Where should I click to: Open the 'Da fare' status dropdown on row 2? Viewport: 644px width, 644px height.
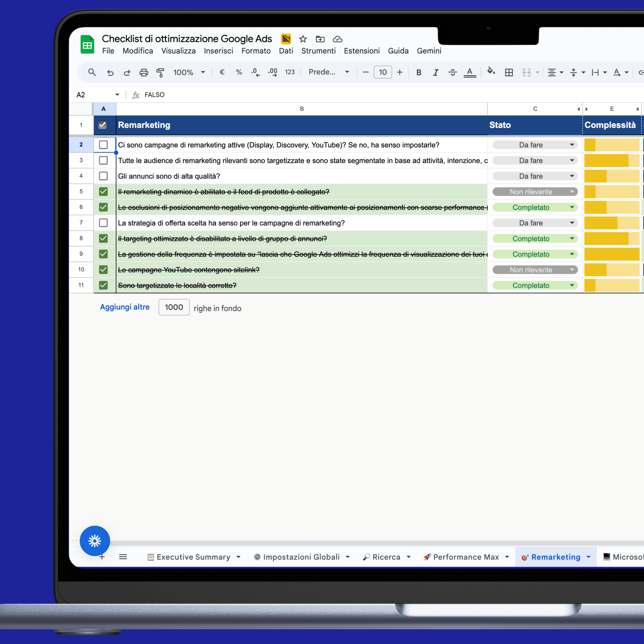[x=572, y=145]
